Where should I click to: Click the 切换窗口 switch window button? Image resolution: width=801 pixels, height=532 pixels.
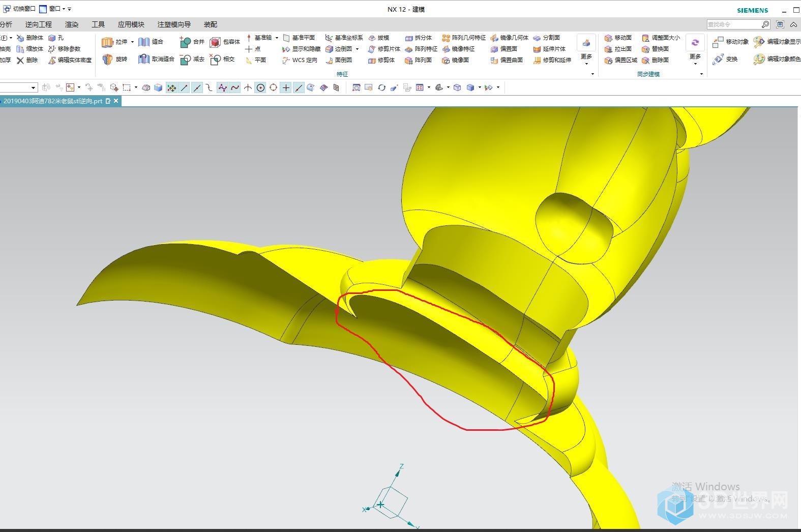[x=19, y=9]
